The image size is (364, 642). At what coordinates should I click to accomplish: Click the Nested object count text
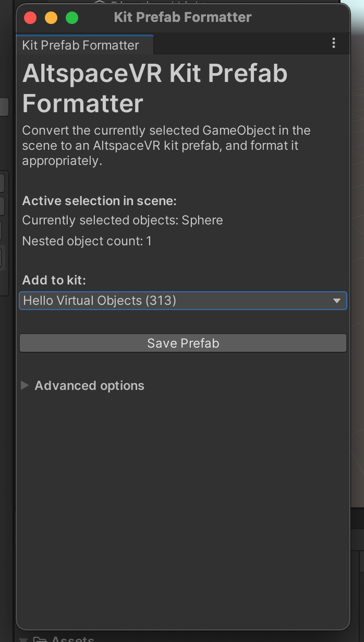87,241
